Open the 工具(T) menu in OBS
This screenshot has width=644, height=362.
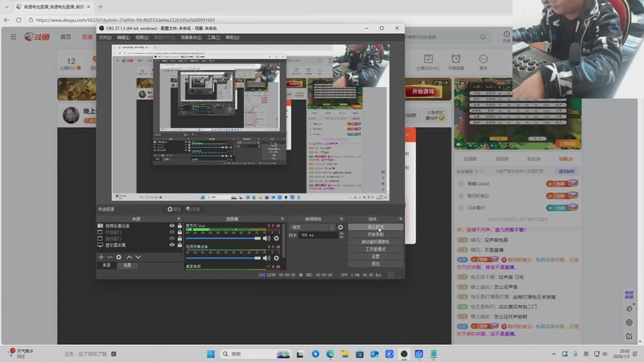click(x=213, y=37)
